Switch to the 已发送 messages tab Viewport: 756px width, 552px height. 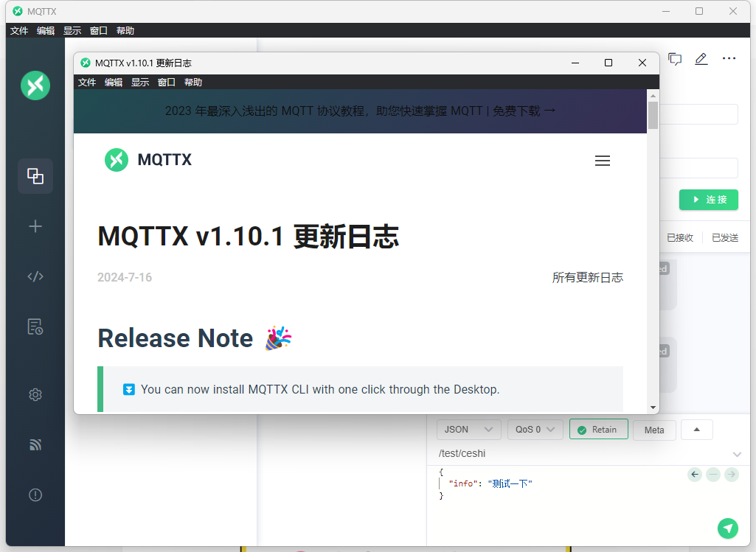coord(725,237)
